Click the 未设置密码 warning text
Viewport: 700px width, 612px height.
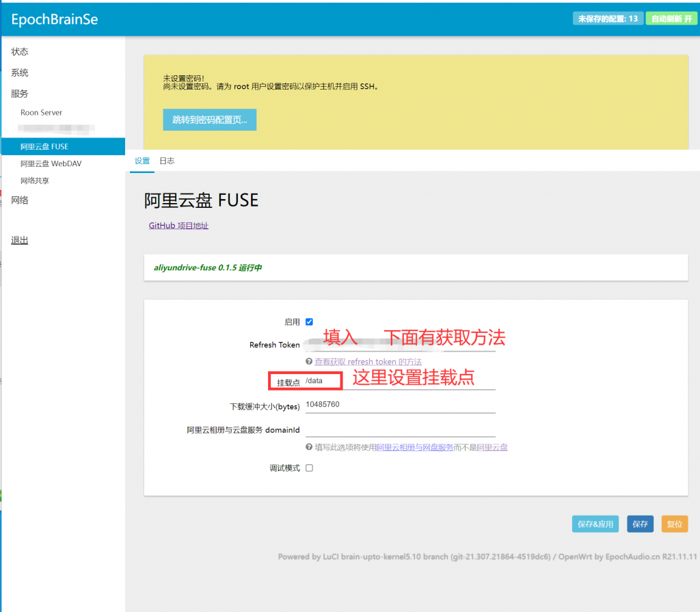coord(183,78)
